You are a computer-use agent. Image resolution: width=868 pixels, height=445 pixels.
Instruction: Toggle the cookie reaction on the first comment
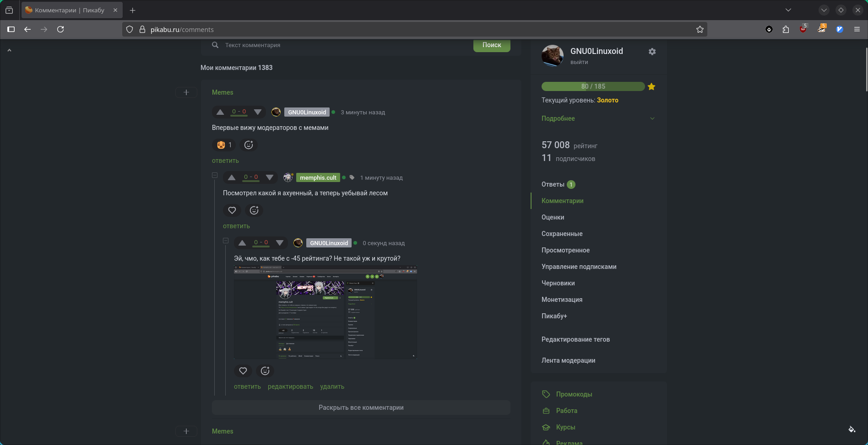coord(224,145)
